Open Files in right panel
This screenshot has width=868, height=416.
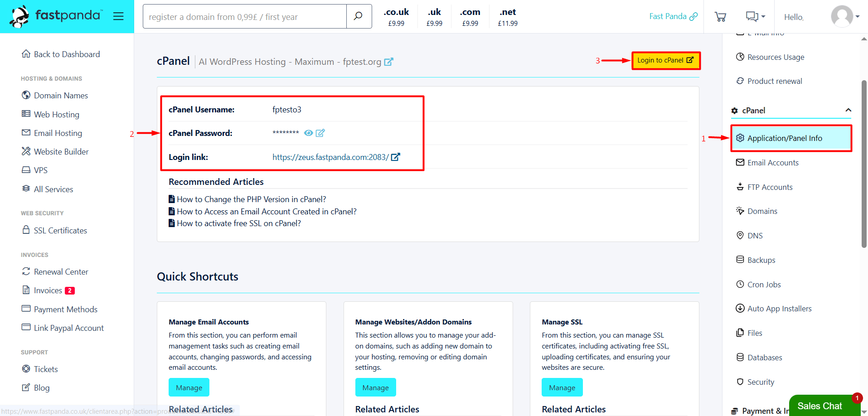(x=749, y=333)
